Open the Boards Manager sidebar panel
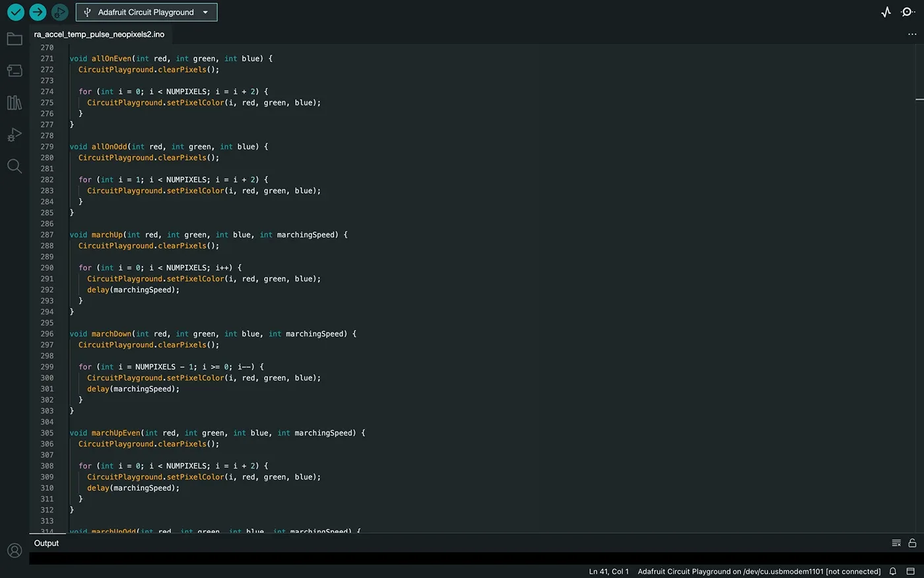This screenshot has height=578, width=924. [15, 71]
